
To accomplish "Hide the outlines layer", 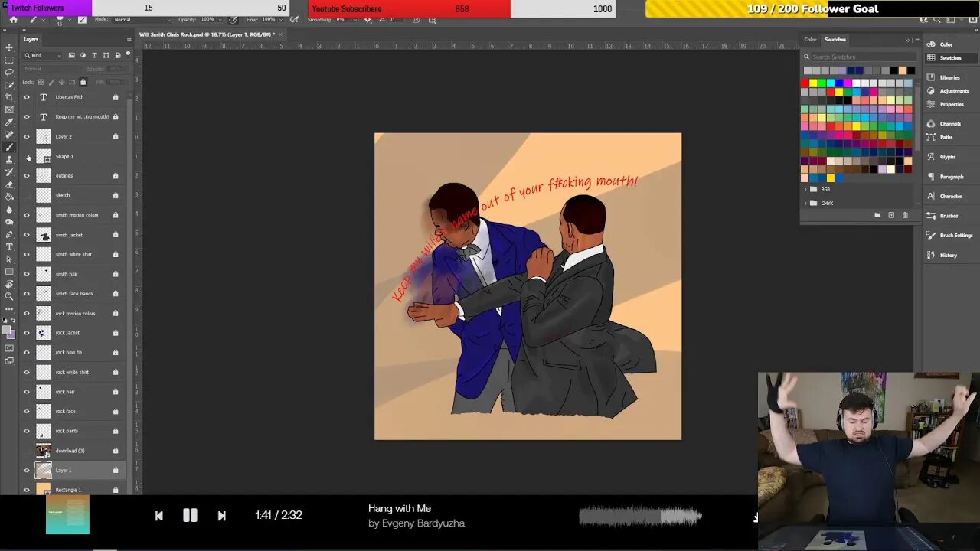I will [27, 175].
